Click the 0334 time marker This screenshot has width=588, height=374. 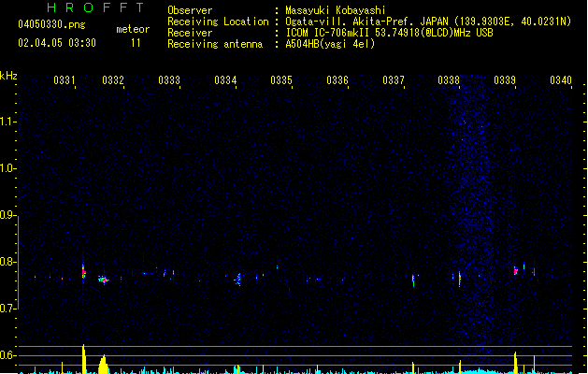(225, 80)
